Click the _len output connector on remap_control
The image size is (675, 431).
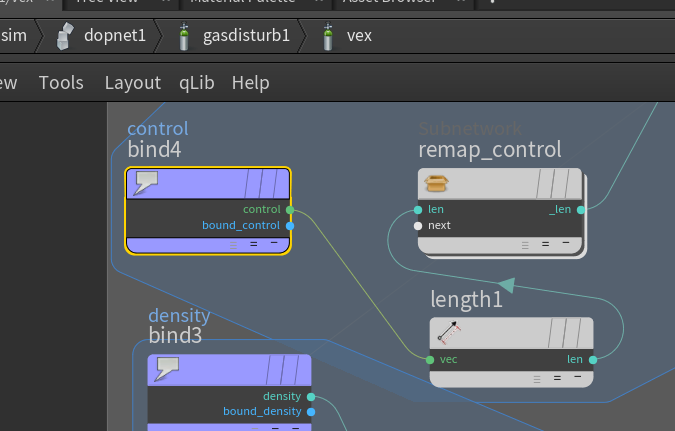click(x=581, y=210)
